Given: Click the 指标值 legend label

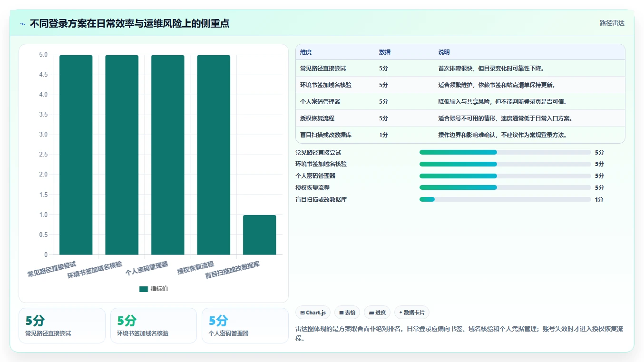Looking at the screenshot, I should [x=159, y=289].
